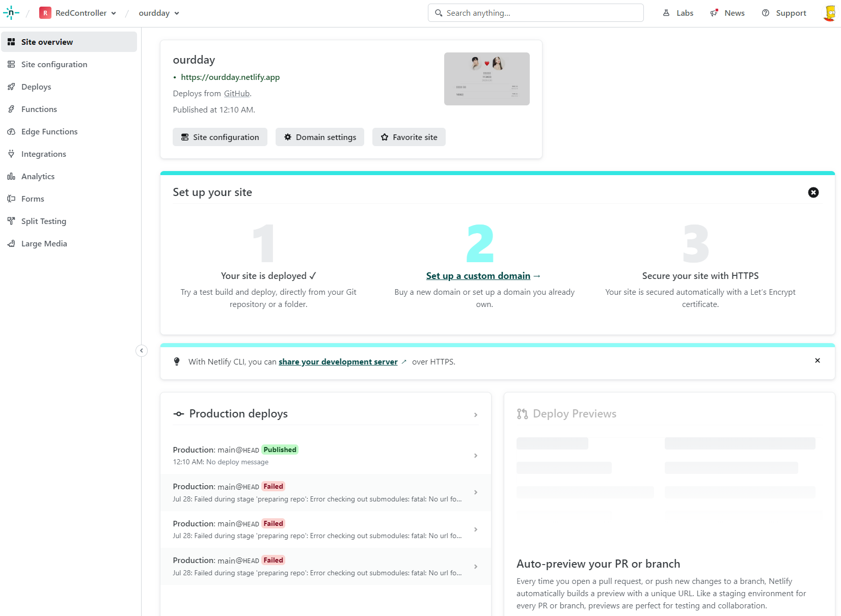Open the https://ourdday.netlify.app link
Image resolution: width=841 pixels, height=616 pixels.
coord(230,77)
